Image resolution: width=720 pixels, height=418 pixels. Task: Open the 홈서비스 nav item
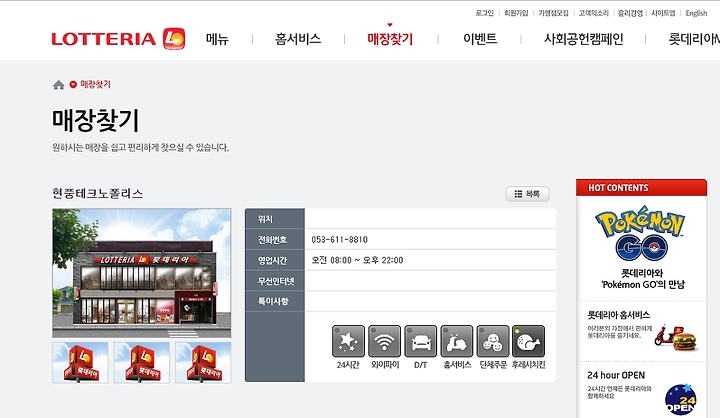(298, 39)
